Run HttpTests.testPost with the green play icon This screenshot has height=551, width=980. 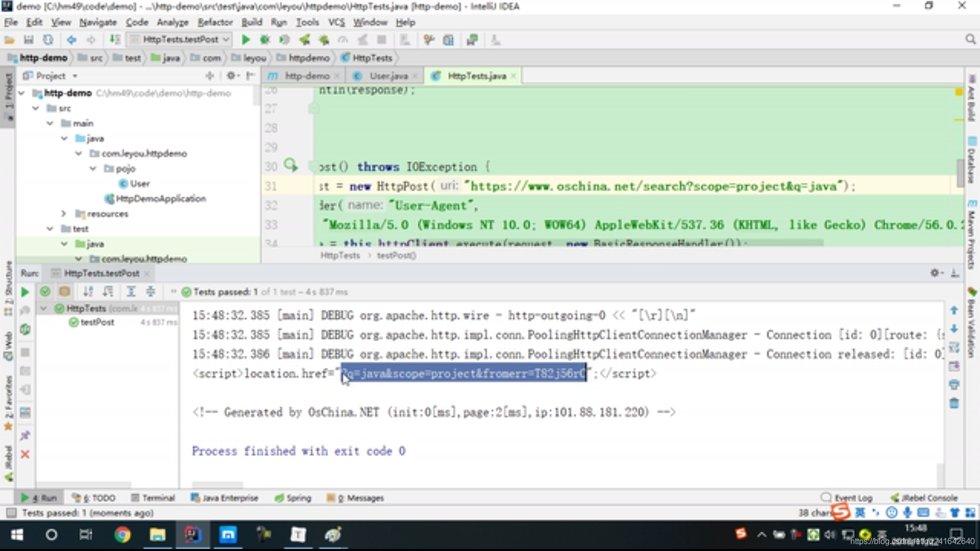tap(246, 40)
